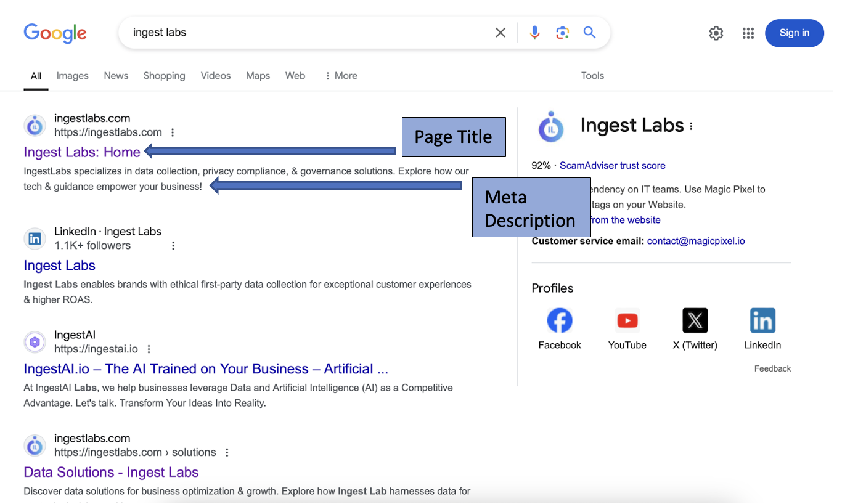The height and width of the screenshot is (504, 858).
Task: Click the IngestAI favicon icon
Action: click(x=35, y=342)
